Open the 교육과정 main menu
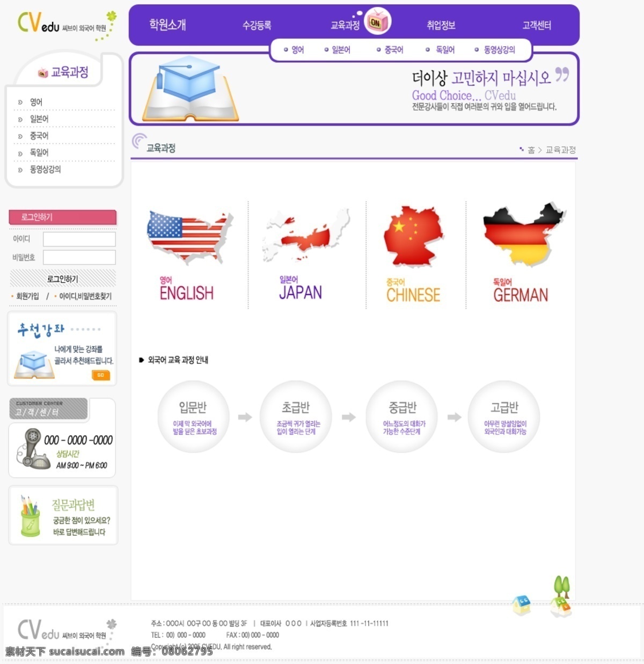 [345, 25]
